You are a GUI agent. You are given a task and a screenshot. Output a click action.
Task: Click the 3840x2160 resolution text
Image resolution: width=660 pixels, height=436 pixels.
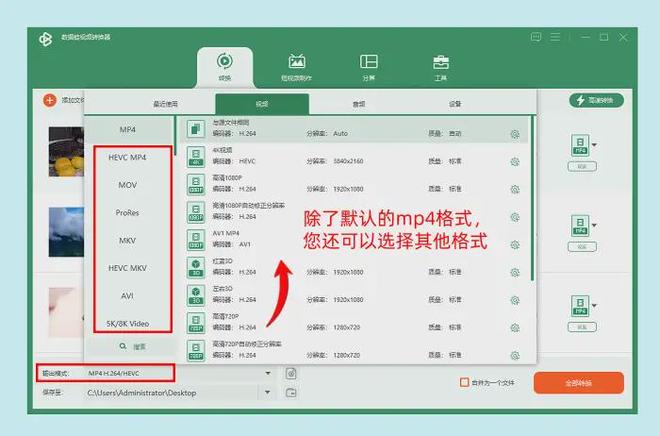pyautogui.click(x=348, y=161)
